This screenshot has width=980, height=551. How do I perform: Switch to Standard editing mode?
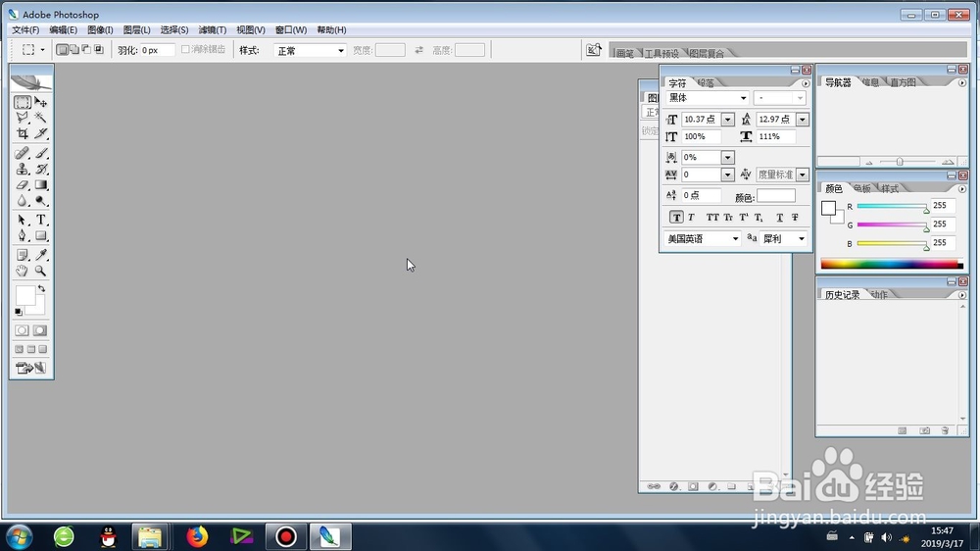(22, 330)
